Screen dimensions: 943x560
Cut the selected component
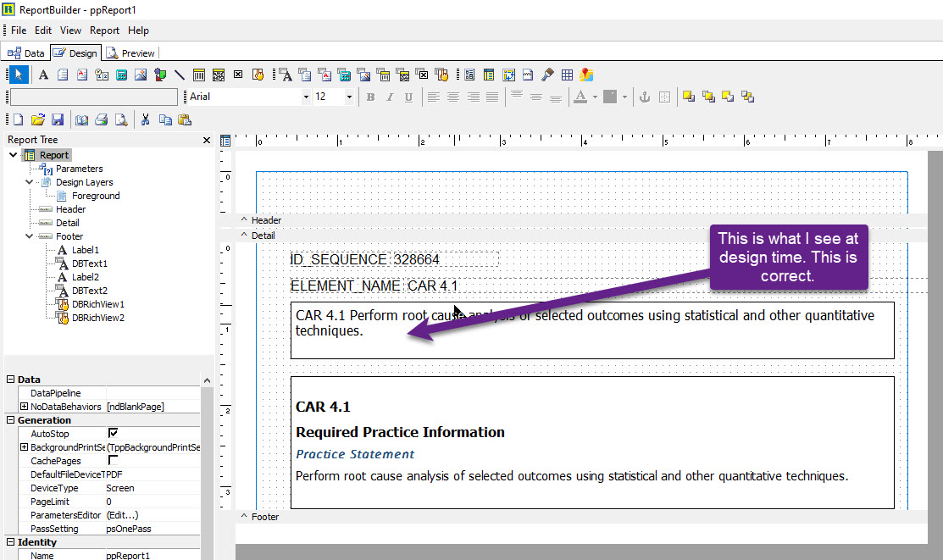[145, 119]
